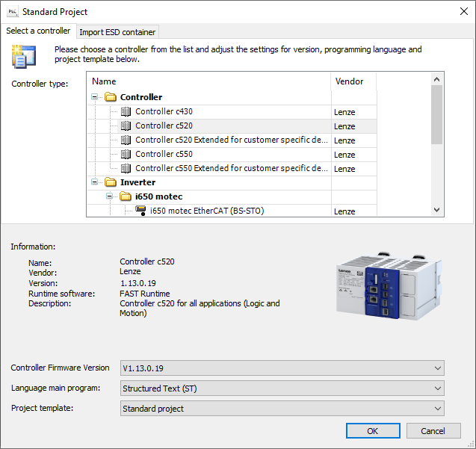Select Controller c550 Extended for customer specific
476x449 pixels.
pyautogui.click(x=232, y=168)
